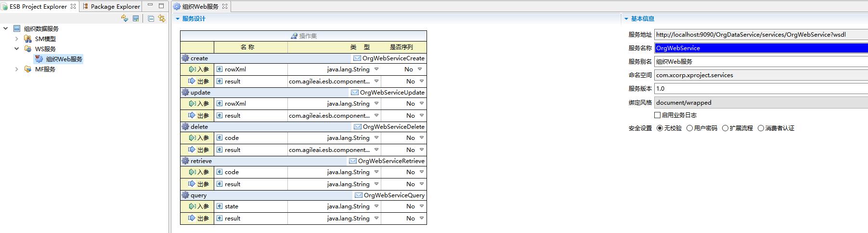
Task: Click the gear icon beside retrieve operation
Action: (185, 161)
